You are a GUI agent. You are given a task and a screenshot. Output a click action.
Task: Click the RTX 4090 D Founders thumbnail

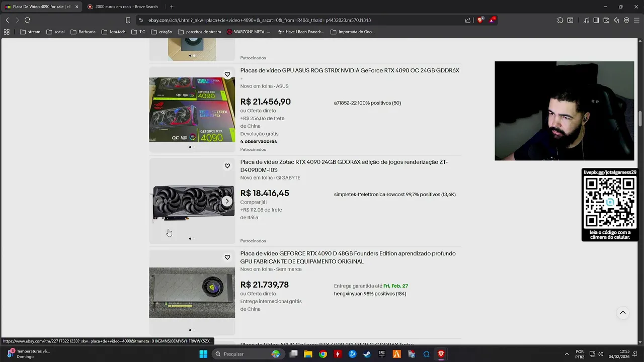pyautogui.click(x=192, y=293)
